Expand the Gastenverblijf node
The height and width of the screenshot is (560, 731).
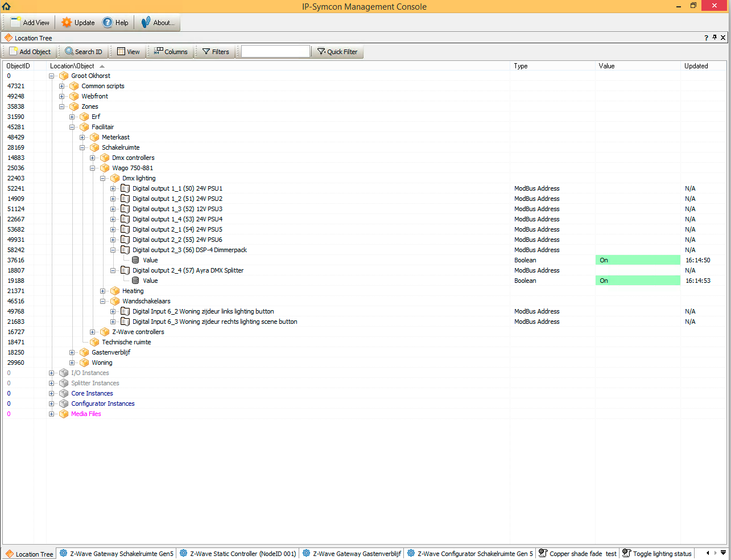72,353
